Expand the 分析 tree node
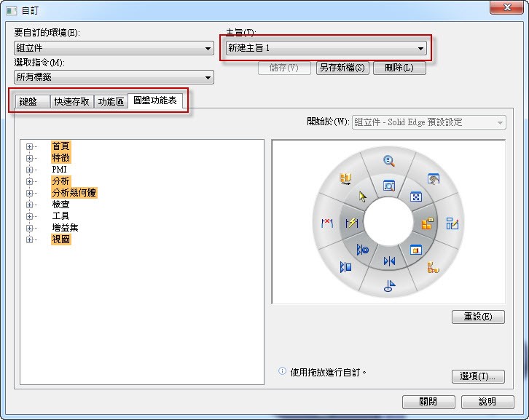 [x=29, y=181]
